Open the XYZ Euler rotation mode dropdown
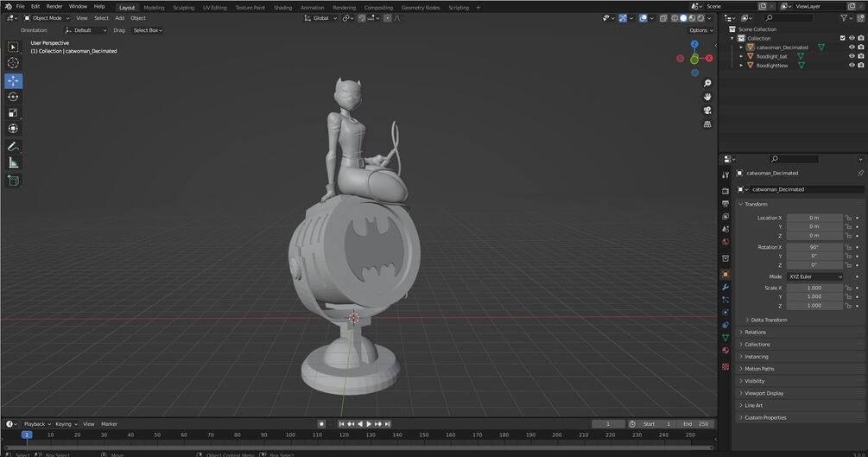This screenshot has width=868, height=457. (x=814, y=276)
